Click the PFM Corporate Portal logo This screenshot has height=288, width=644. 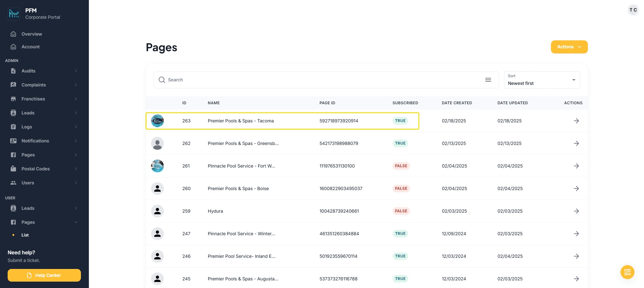(x=14, y=14)
